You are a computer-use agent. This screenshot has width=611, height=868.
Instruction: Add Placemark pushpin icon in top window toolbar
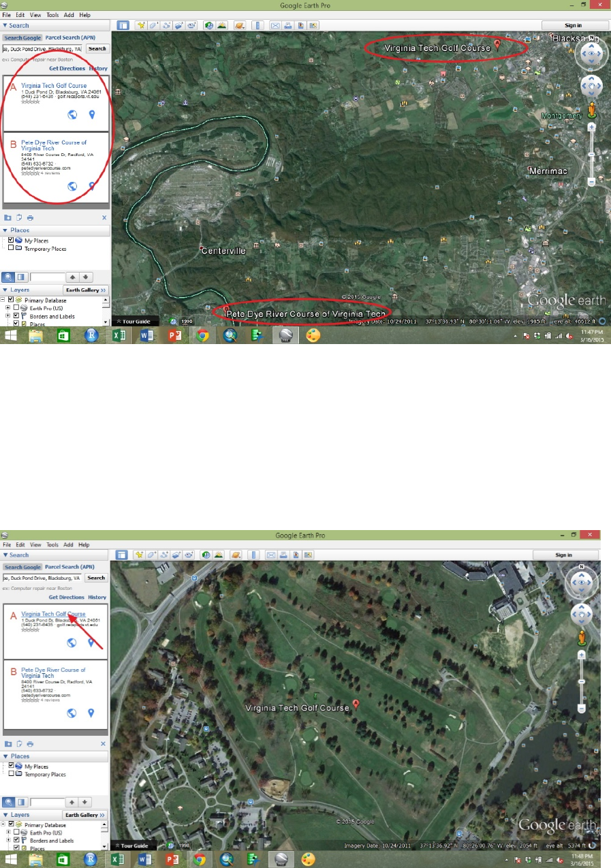coord(141,25)
